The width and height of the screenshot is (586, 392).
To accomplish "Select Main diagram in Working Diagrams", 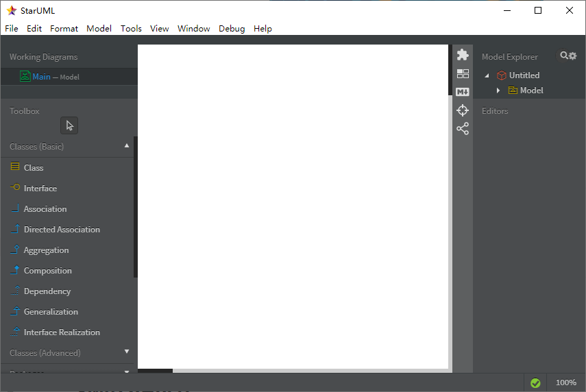I will click(x=41, y=77).
